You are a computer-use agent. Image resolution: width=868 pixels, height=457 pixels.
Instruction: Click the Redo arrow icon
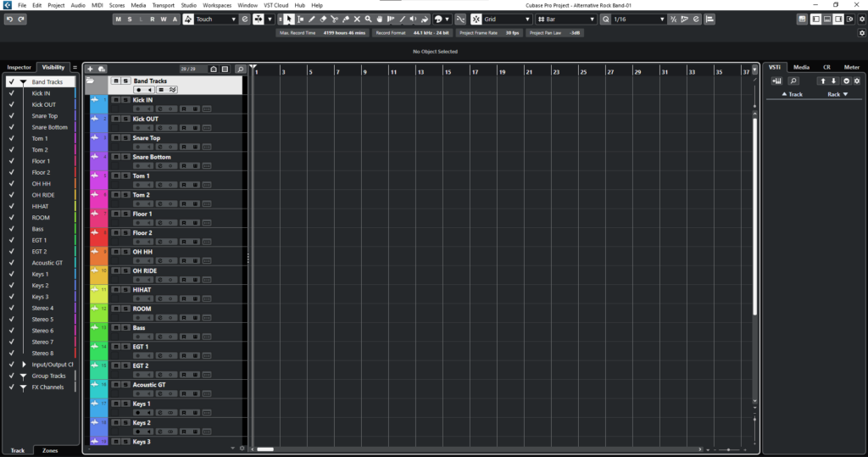click(21, 20)
